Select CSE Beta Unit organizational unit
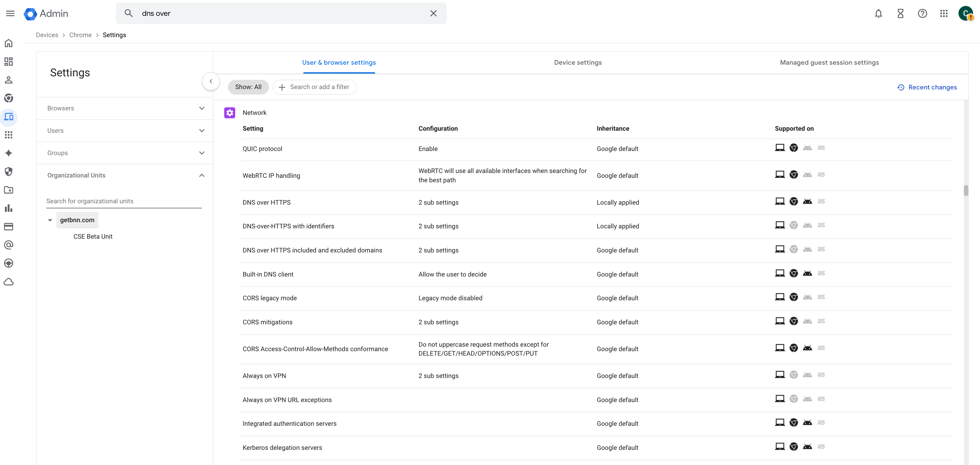Screen dimensions: 980x465 point(93,236)
